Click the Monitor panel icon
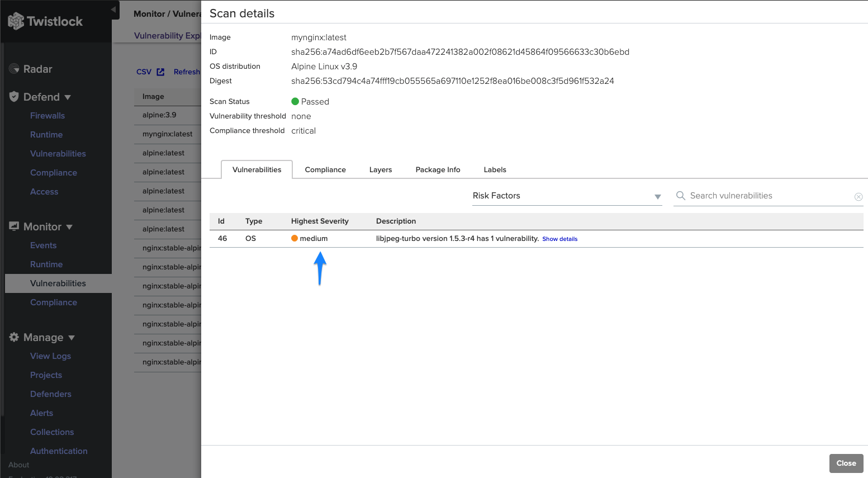The width and height of the screenshot is (868, 478). (13, 226)
